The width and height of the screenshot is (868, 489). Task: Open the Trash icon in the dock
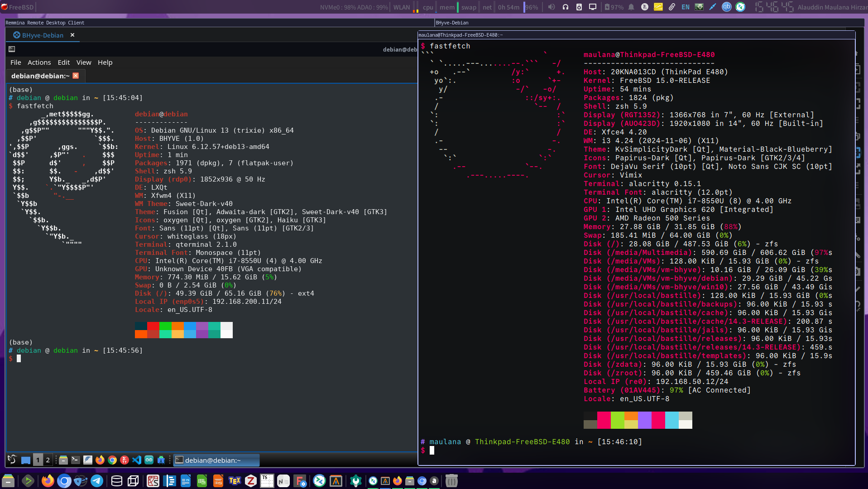click(451, 481)
